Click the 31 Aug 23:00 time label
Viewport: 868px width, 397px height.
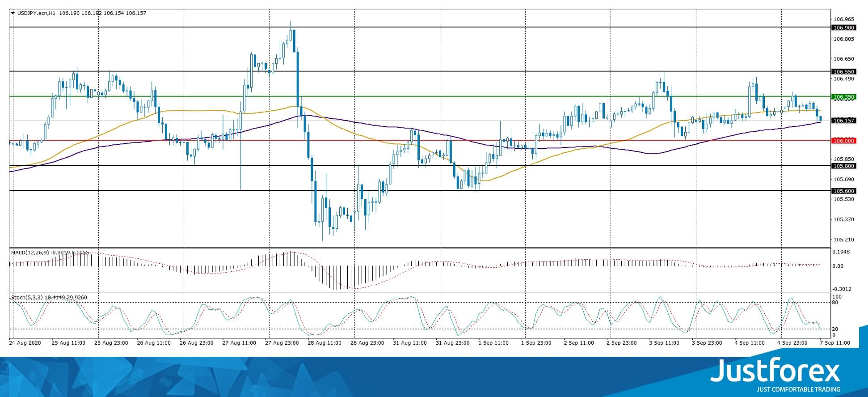click(x=453, y=343)
